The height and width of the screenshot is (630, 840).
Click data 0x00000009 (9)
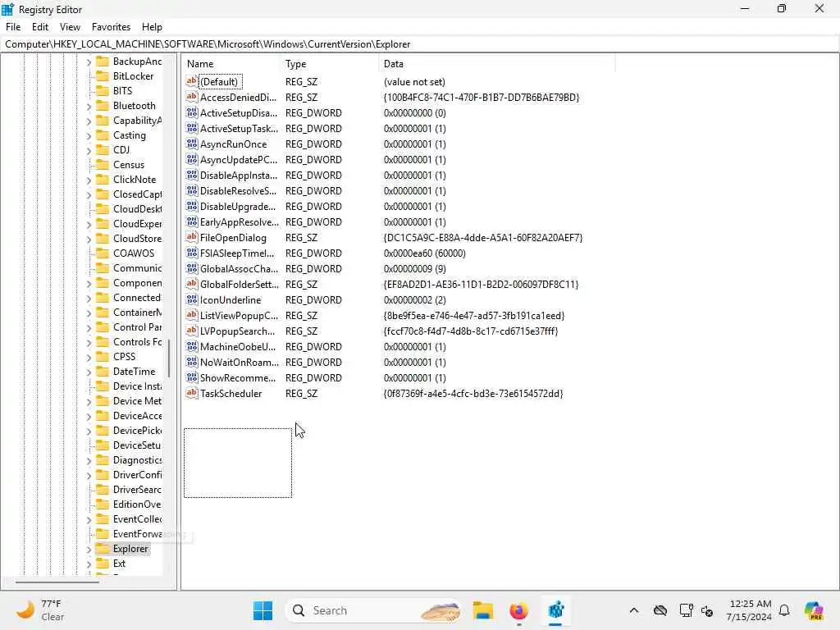coord(414,268)
